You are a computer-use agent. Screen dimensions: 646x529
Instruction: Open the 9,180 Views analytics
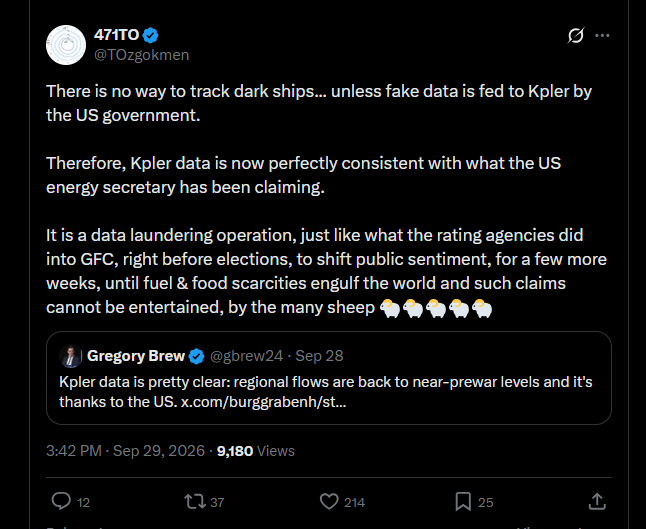[256, 451]
